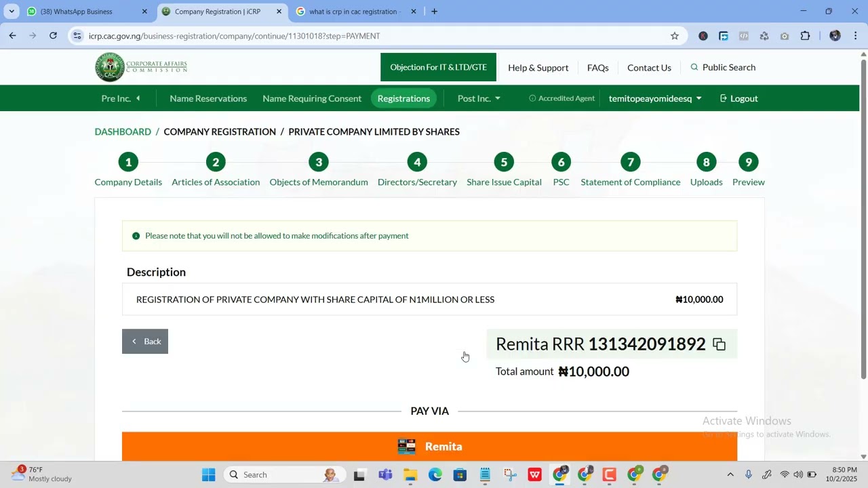Screen dimensions: 868x488
Task: Open File Explorer from the taskbar
Action: click(410, 474)
